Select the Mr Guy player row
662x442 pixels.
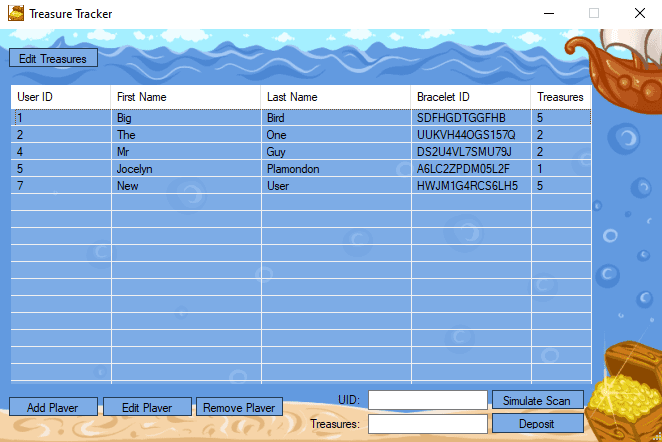pos(185,152)
